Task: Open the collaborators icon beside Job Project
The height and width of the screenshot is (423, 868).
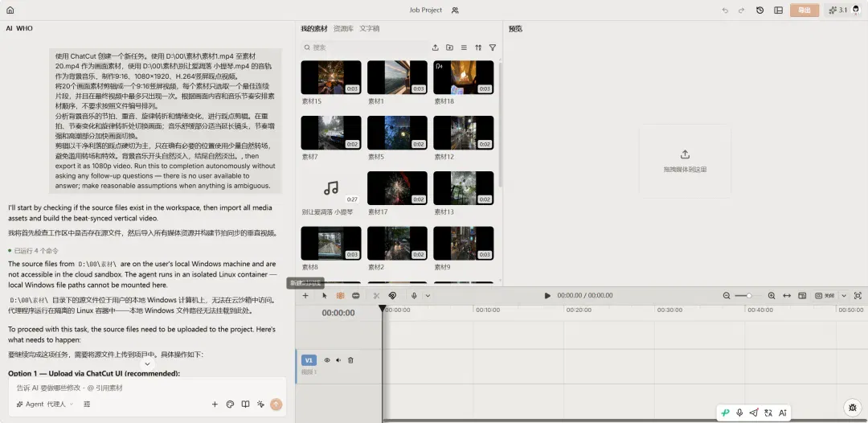Action: pyautogui.click(x=455, y=10)
